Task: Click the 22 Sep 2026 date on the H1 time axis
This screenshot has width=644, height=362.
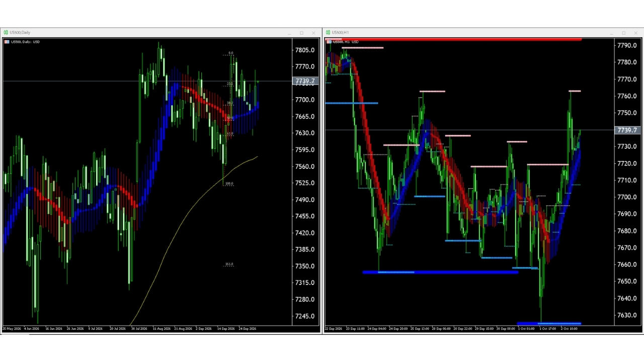Action: tap(334, 329)
